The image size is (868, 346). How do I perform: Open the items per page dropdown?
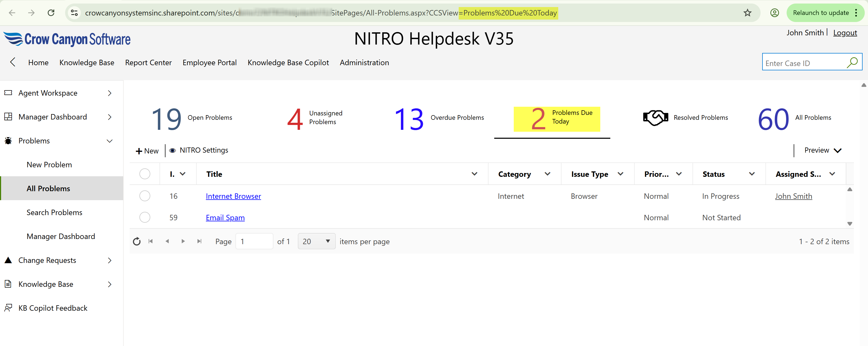pos(316,241)
